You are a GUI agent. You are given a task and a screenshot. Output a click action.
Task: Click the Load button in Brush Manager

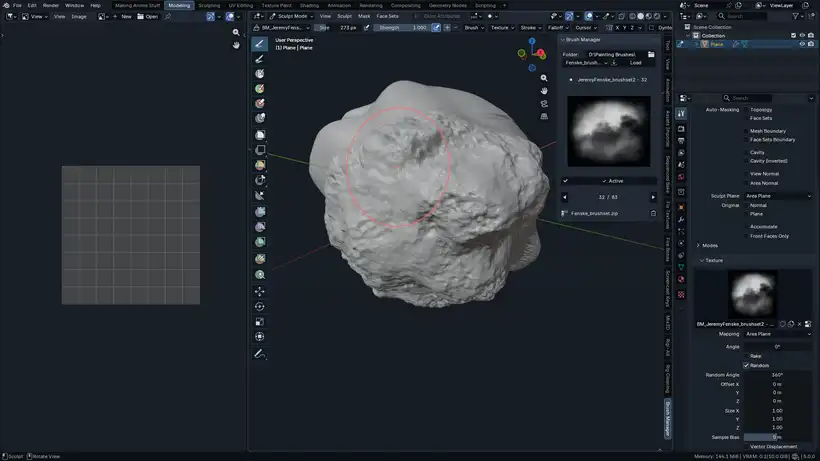click(635, 62)
